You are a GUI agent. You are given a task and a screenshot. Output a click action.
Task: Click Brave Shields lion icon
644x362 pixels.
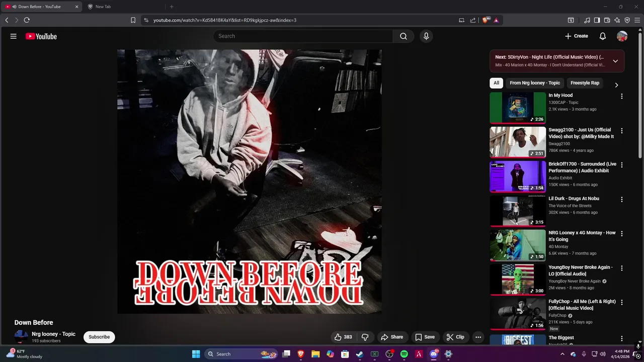click(486, 20)
